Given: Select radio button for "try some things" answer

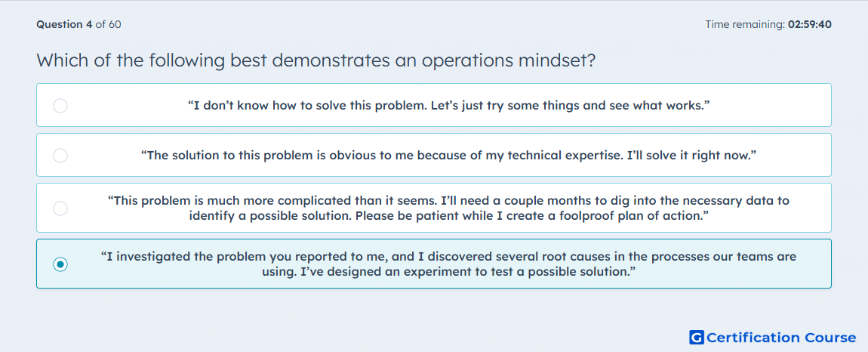Looking at the screenshot, I should click(x=60, y=105).
